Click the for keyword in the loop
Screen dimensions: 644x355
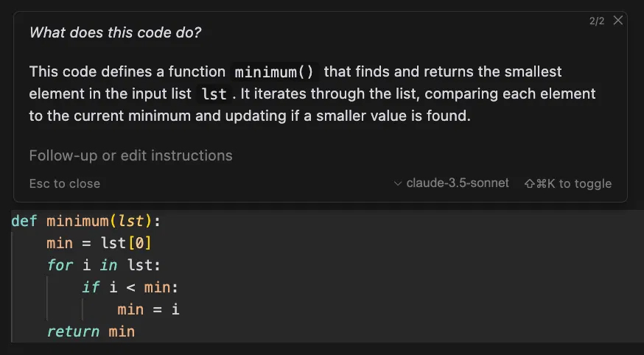point(60,265)
